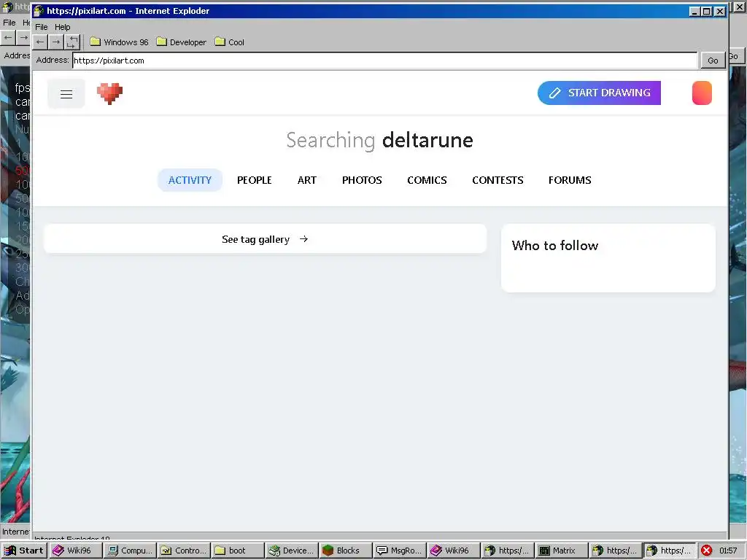Open the Cool bookmark folder
Screen dimensions: 747x560
pyautogui.click(x=229, y=42)
